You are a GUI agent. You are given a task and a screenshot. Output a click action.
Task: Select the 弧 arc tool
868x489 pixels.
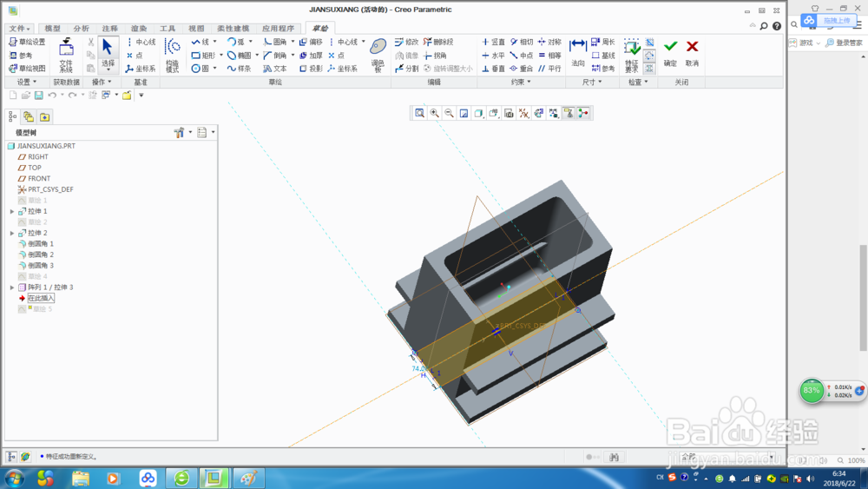point(236,42)
